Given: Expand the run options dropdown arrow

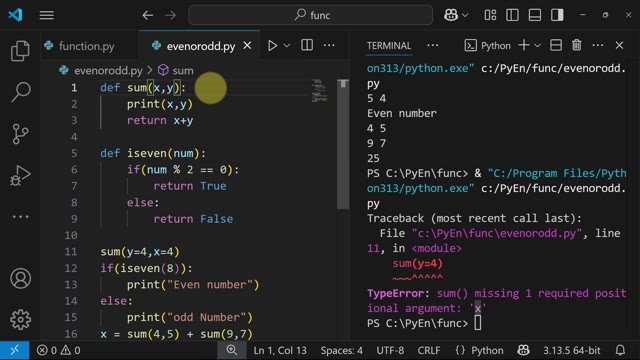Looking at the screenshot, I should pos(287,45).
